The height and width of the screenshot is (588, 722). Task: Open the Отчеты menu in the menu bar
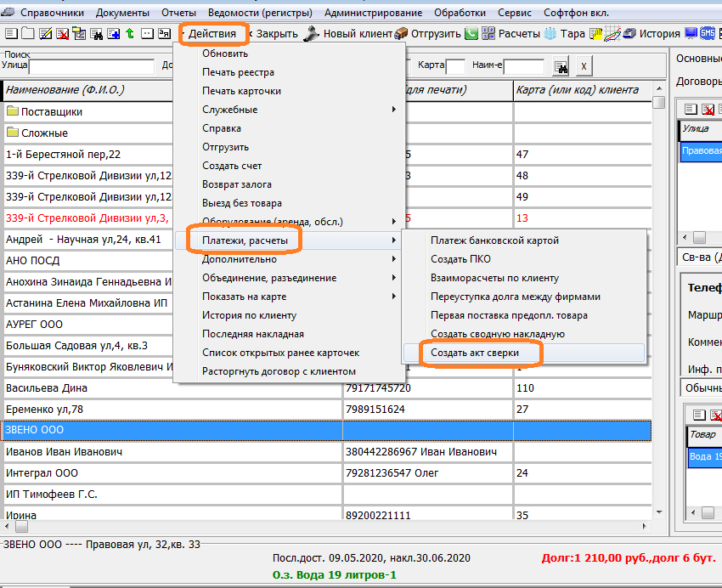pyautogui.click(x=178, y=13)
